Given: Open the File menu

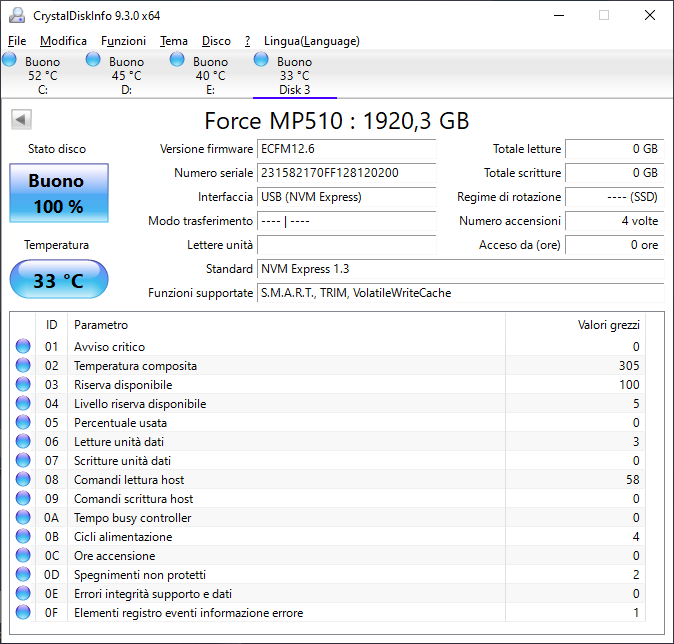Looking at the screenshot, I should click(17, 41).
